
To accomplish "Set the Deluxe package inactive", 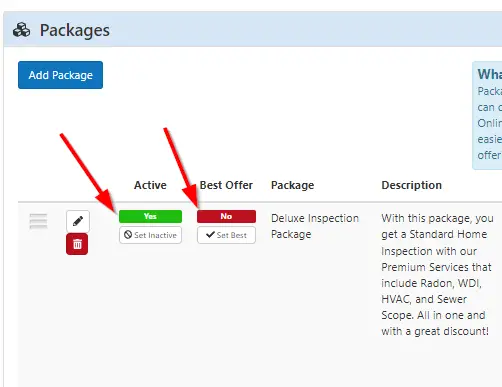I will (x=150, y=235).
